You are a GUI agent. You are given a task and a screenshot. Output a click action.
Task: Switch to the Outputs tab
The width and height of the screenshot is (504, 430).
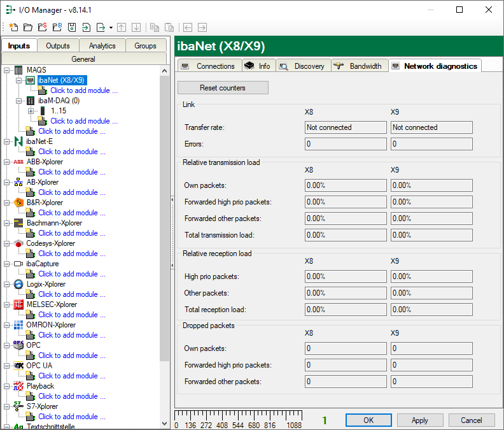pyautogui.click(x=58, y=46)
